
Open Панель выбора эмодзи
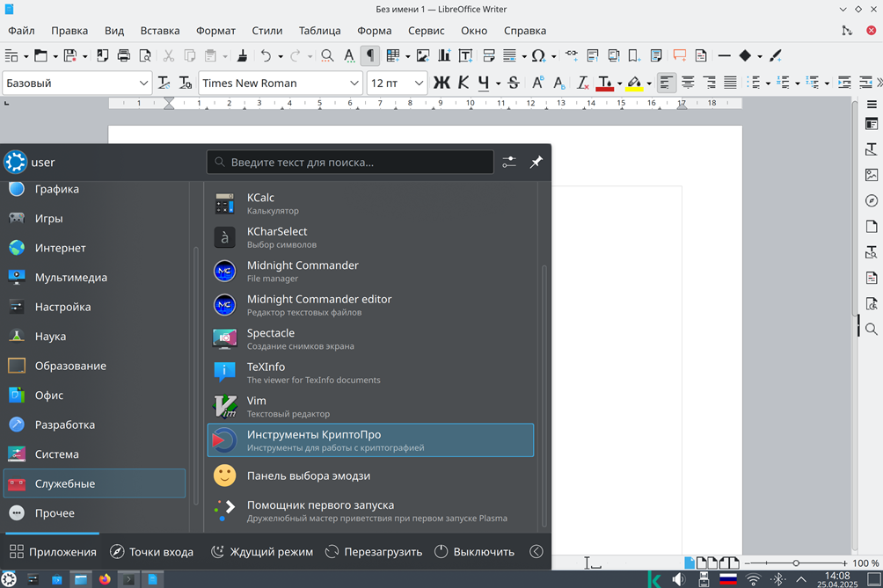[x=370, y=475]
